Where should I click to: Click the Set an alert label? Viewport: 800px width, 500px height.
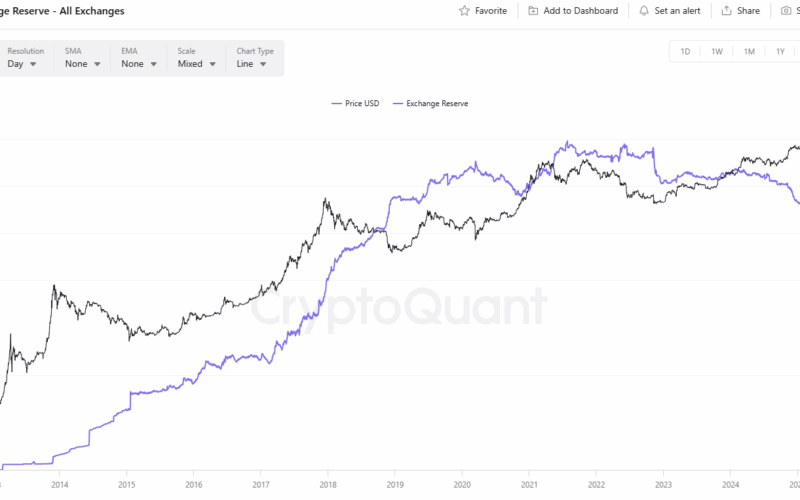(x=678, y=11)
